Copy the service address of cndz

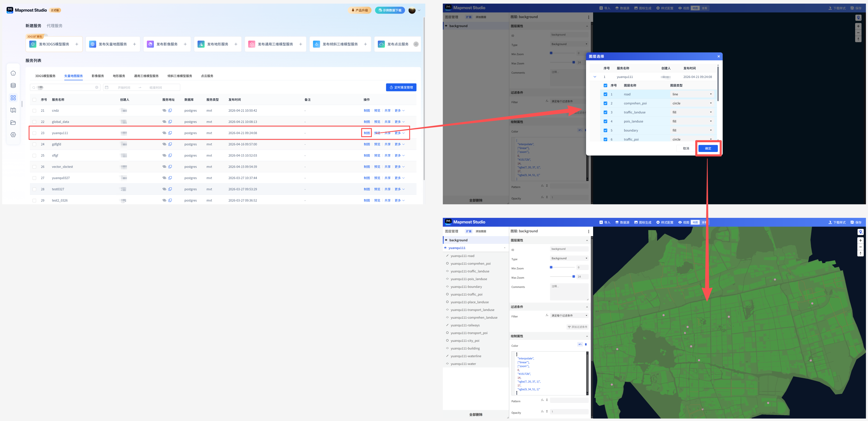(x=170, y=110)
